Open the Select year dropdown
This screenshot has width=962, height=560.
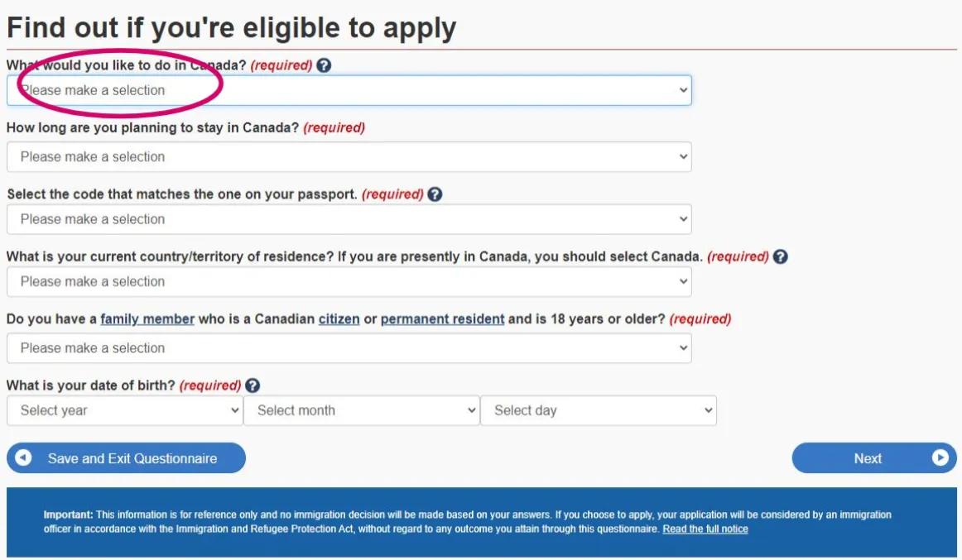[x=124, y=410]
